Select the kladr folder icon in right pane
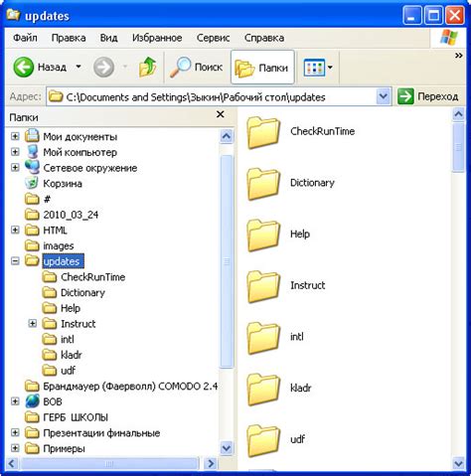This screenshot has width=471, height=476. pyautogui.click(x=263, y=390)
